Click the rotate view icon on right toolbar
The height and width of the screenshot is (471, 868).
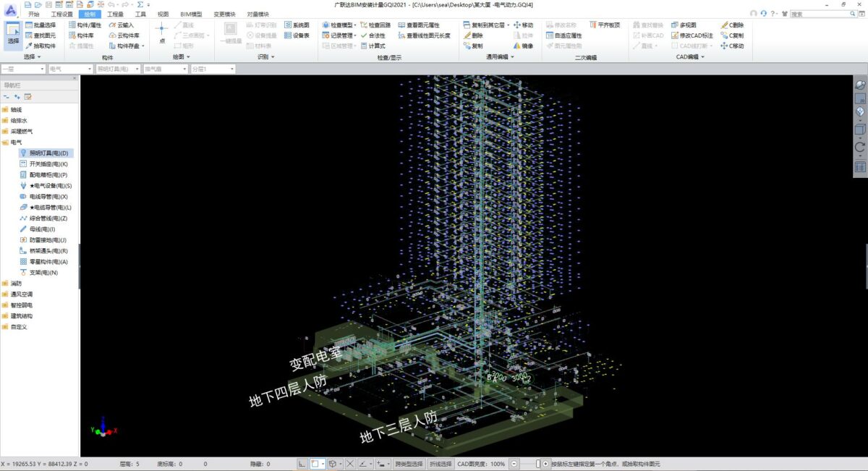[x=860, y=147]
